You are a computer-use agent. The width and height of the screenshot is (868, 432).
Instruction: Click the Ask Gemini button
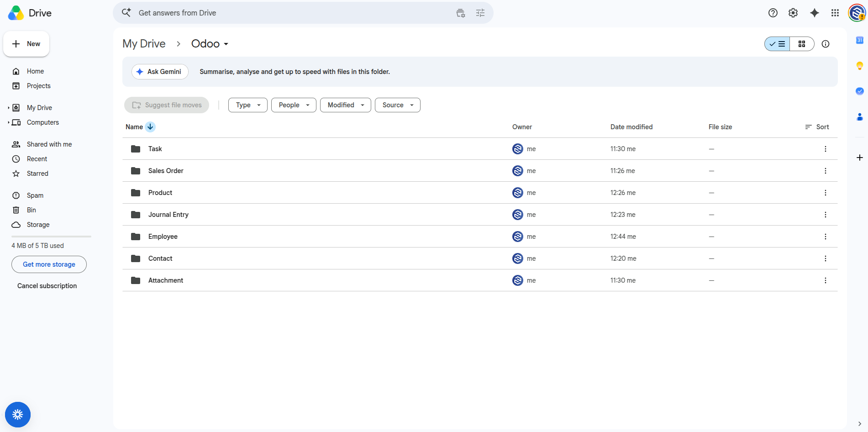coord(160,72)
